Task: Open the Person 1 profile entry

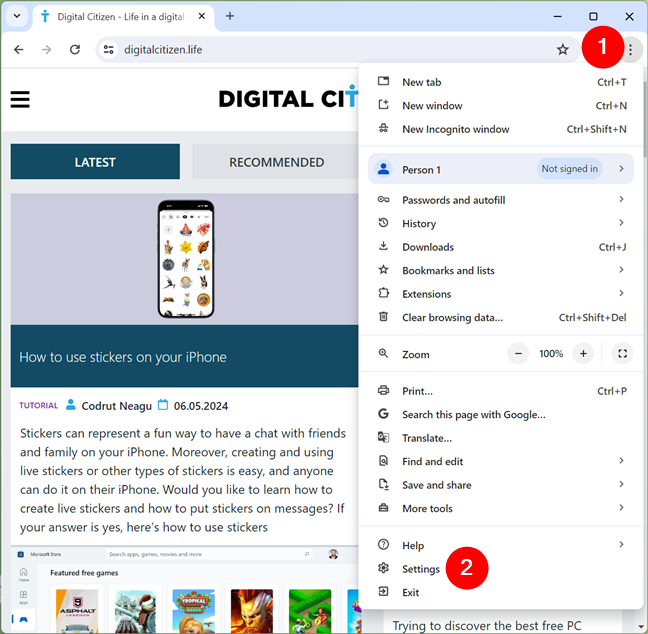Action: point(501,169)
